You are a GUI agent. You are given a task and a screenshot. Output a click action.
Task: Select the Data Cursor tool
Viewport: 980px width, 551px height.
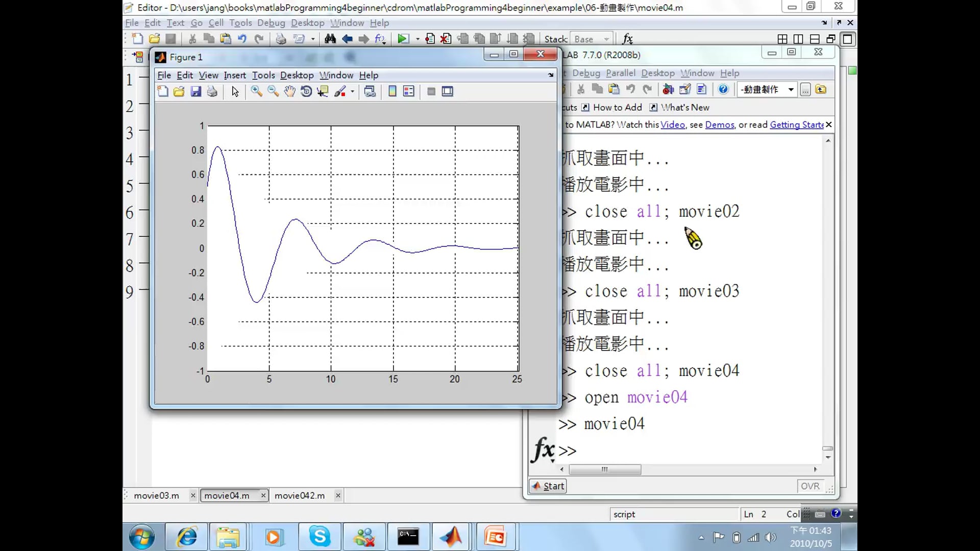pos(323,91)
